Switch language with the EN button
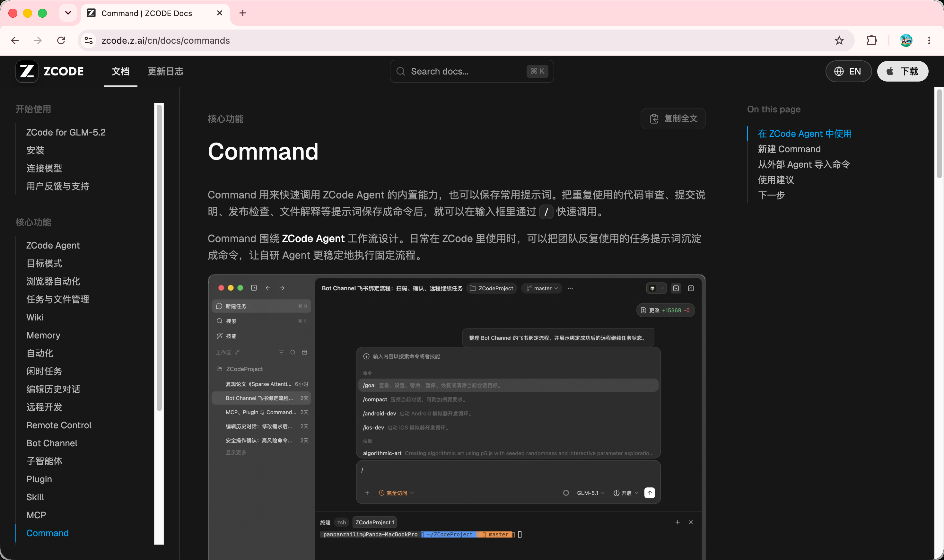The image size is (944, 560). coord(849,71)
